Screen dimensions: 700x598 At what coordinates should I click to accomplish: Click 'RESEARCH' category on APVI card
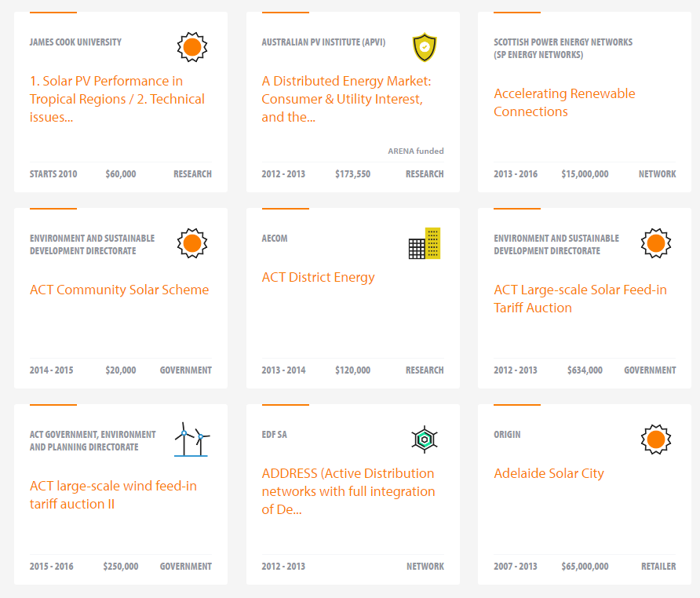[x=425, y=173]
